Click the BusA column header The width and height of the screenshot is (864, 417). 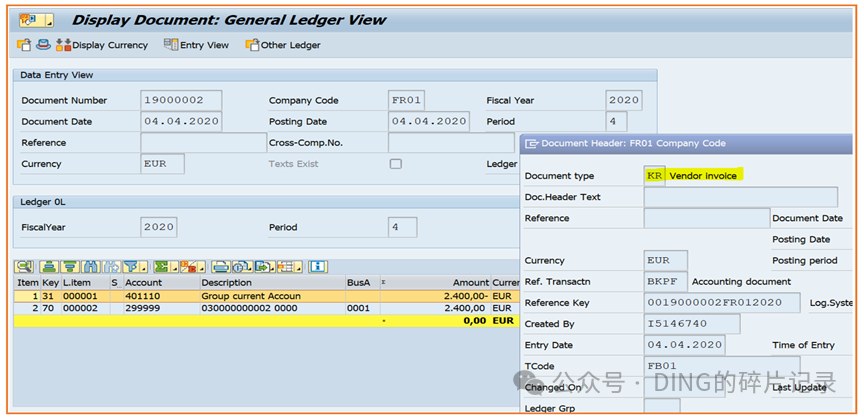click(x=362, y=283)
